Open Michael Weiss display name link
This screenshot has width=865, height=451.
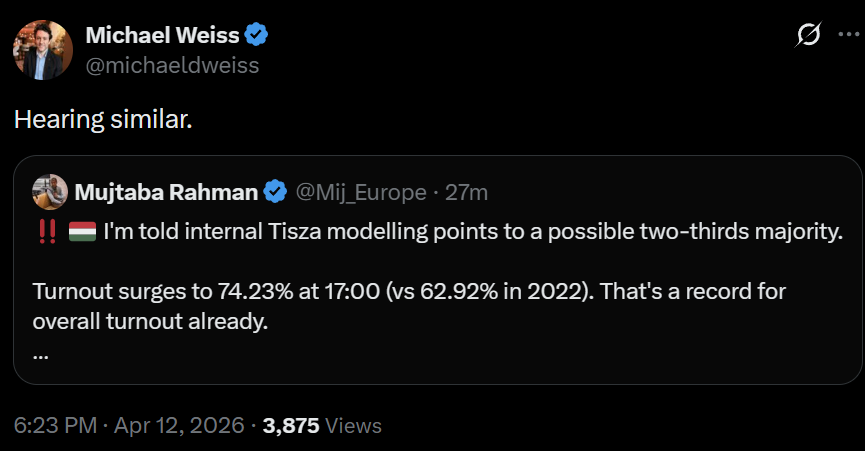point(162,36)
